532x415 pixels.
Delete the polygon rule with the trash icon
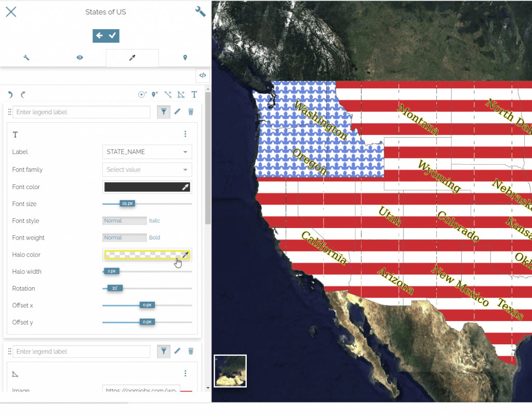(191, 351)
